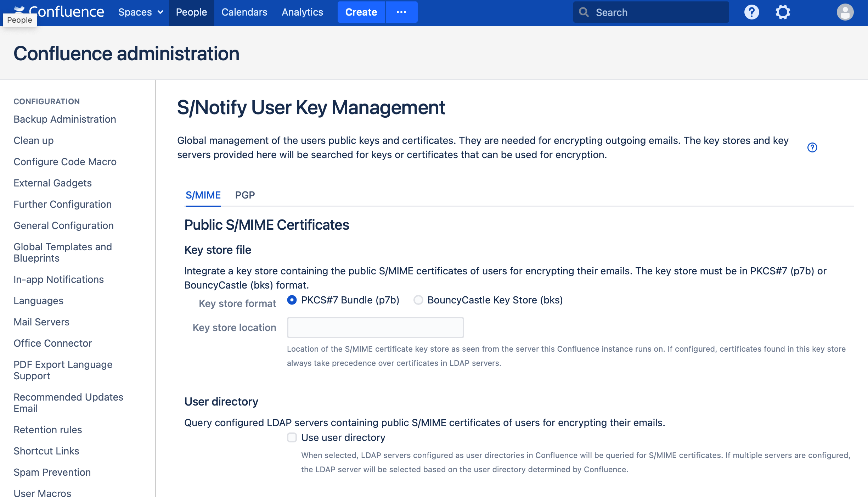Click the Key store location field
This screenshot has width=868, height=497.
[375, 328]
